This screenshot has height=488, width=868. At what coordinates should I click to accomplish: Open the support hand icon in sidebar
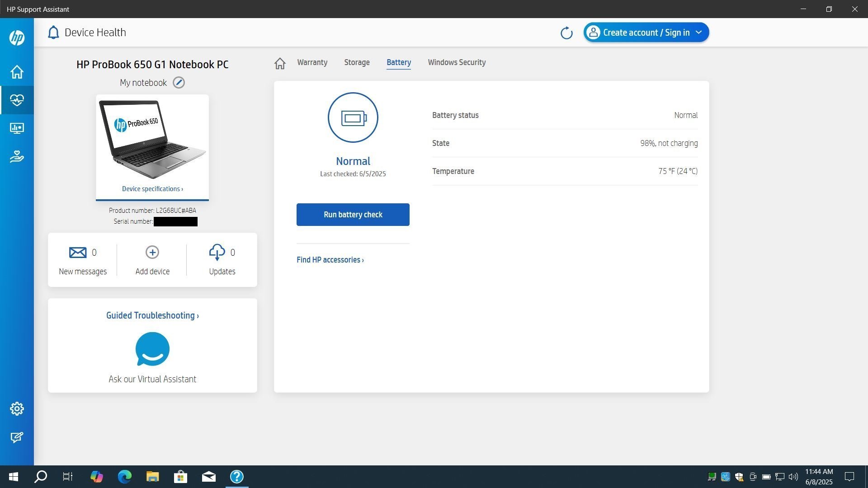pos(17,156)
